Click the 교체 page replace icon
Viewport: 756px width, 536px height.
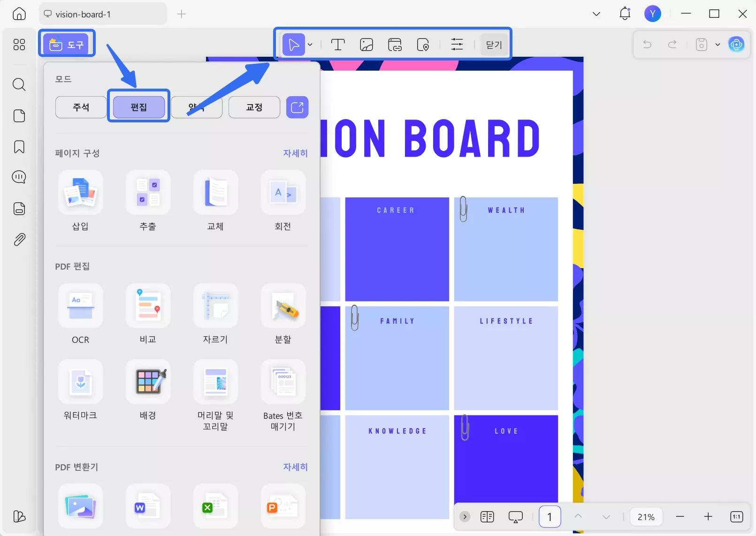click(216, 192)
